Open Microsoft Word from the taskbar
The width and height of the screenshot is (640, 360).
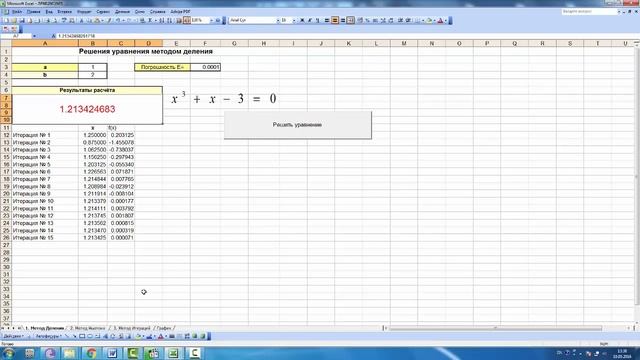pyautogui.click(x=112, y=353)
